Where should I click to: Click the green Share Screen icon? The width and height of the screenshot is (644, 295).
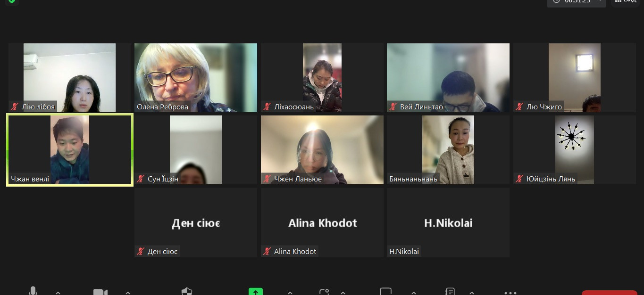(x=255, y=291)
